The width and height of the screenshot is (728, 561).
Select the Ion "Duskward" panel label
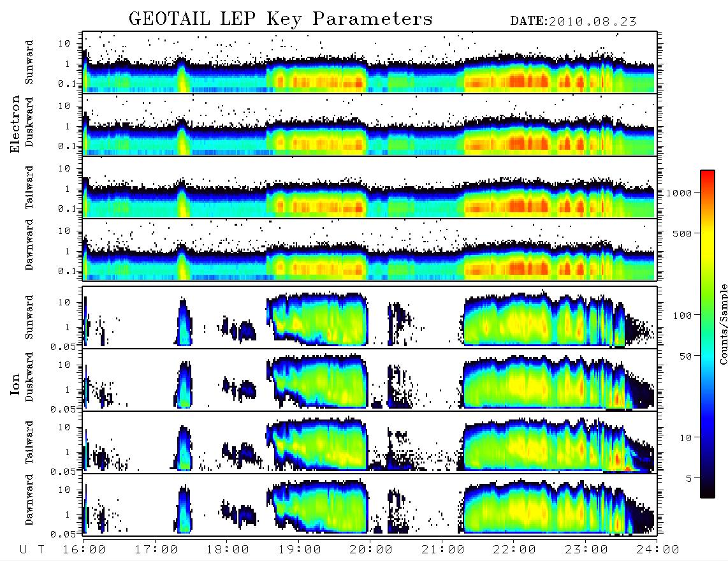click(29, 377)
